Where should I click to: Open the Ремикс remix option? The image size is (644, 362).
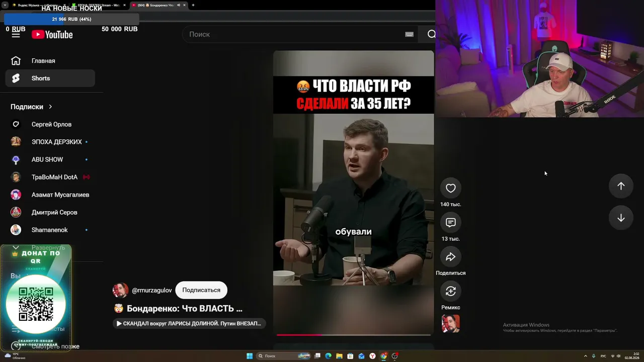pyautogui.click(x=451, y=291)
